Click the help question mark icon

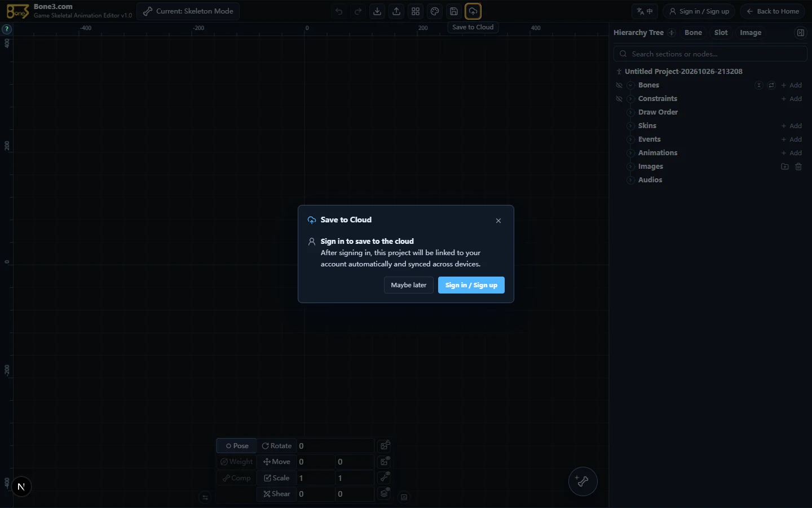[x=7, y=29]
